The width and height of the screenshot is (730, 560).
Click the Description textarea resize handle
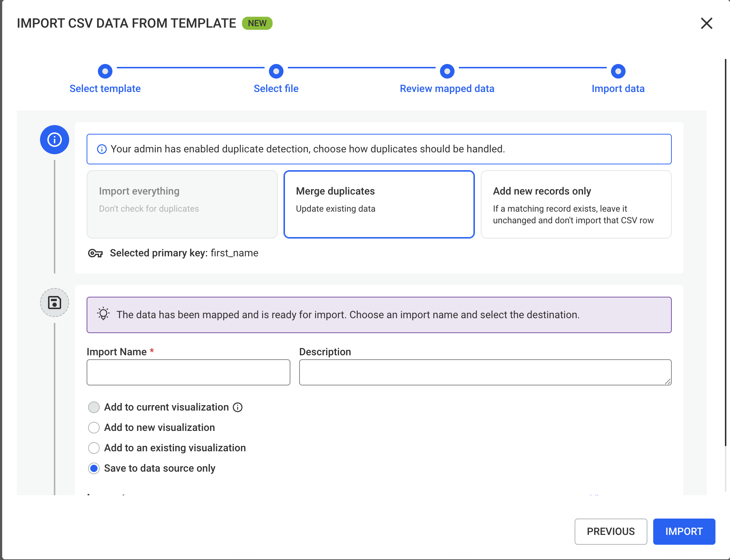click(668, 381)
